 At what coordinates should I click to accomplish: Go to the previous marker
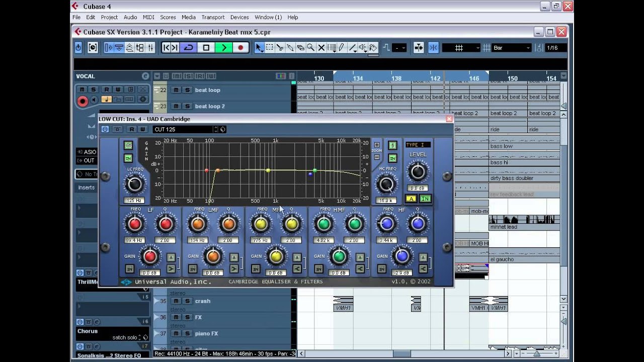pos(166,48)
